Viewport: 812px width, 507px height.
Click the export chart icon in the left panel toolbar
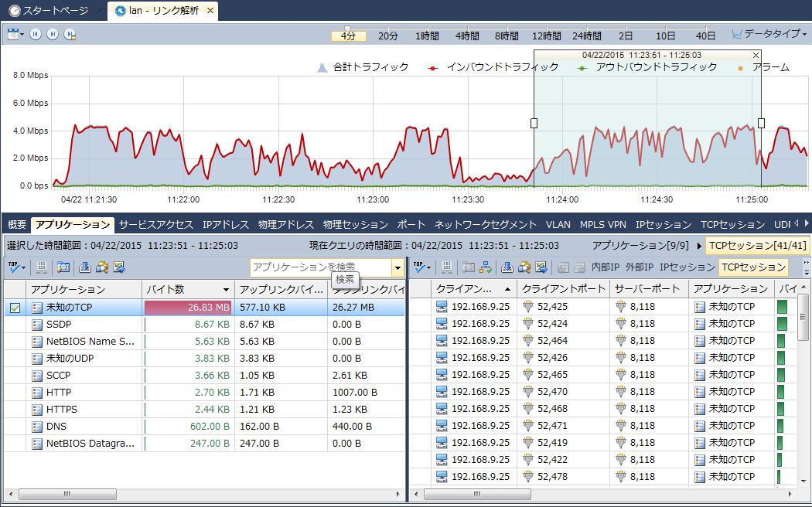(119, 267)
